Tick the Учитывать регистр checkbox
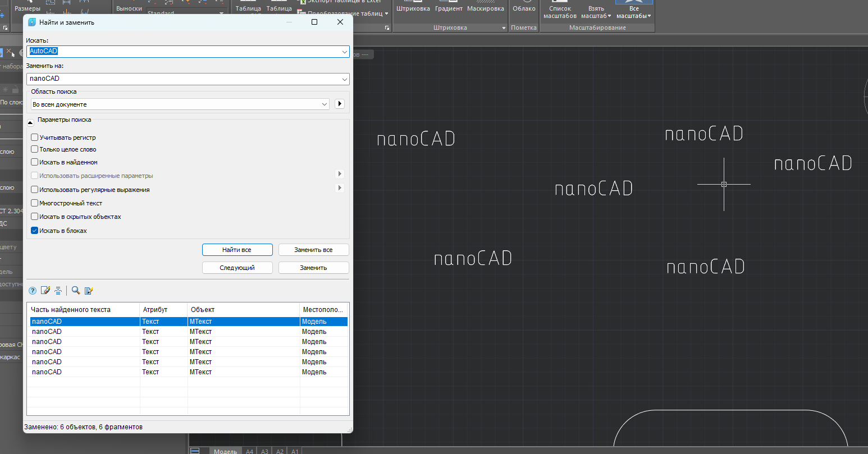Image resolution: width=868 pixels, height=454 pixels. click(x=35, y=137)
